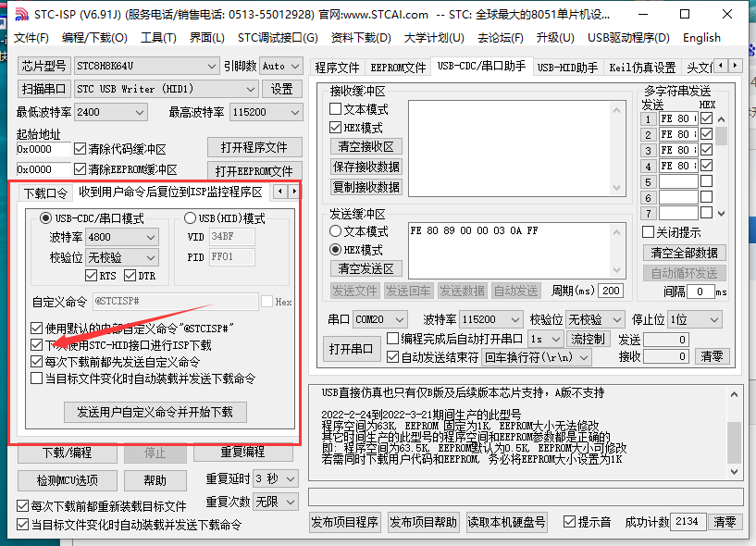Open the 引脚数 dropdown set to Auto
Image resolution: width=756 pixels, height=546 pixels.
281,66
